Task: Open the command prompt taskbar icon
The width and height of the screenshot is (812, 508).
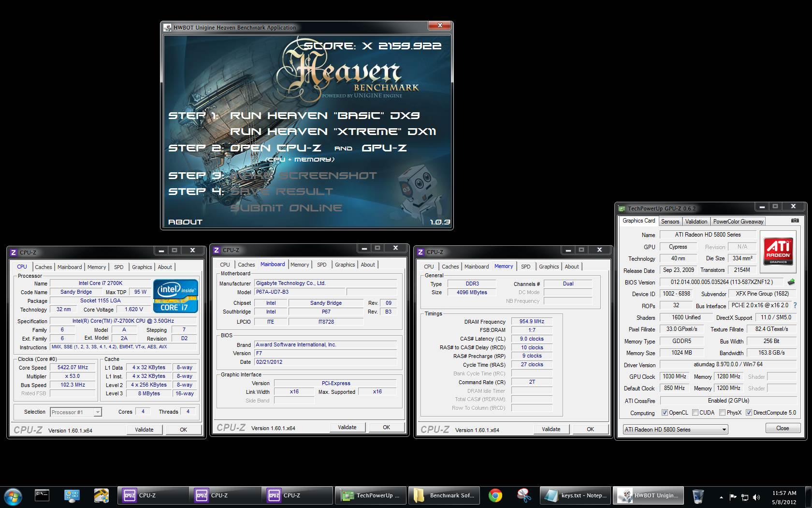Action: point(42,495)
